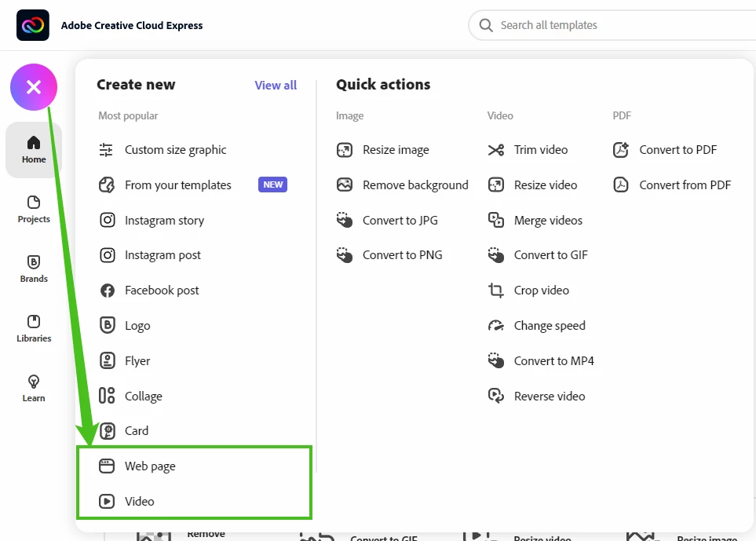Viewport: 756px width, 541px height.
Task: Click the Merge videos icon
Action: coord(495,220)
